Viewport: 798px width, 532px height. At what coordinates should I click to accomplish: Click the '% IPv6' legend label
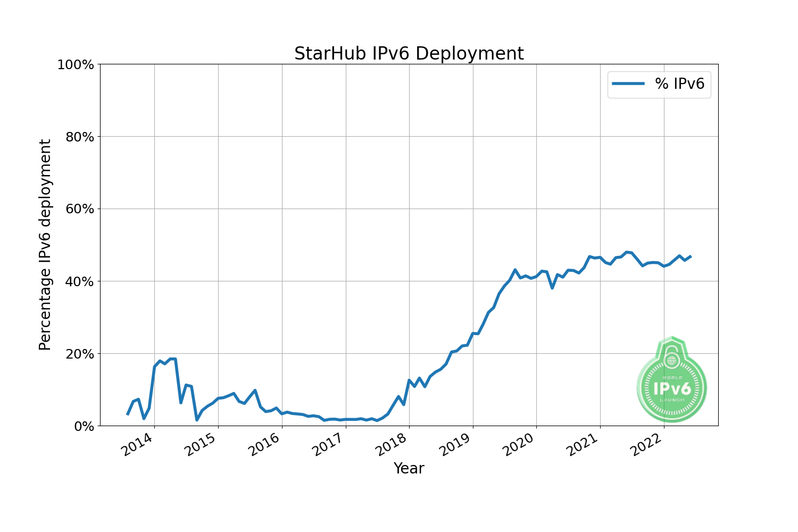click(x=679, y=84)
